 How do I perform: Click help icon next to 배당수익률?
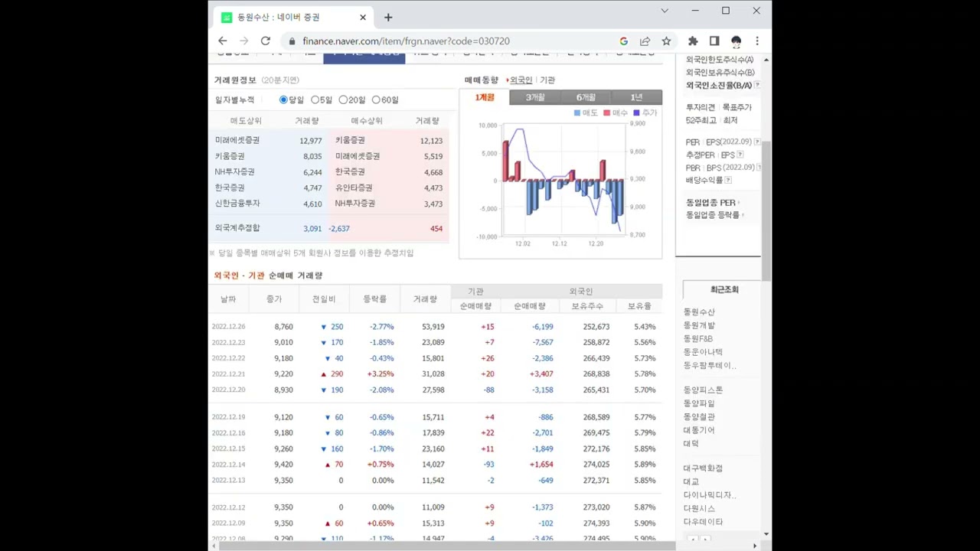728,180
